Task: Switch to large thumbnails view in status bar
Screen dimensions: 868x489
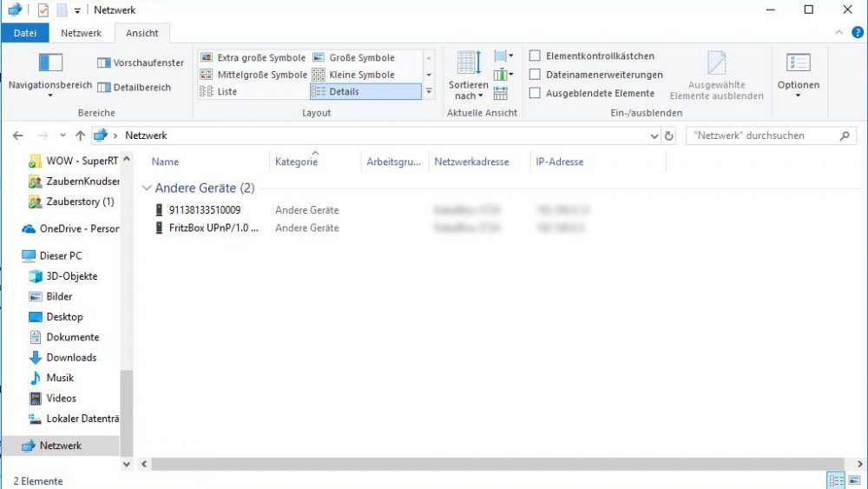Action: [x=854, y=480]
